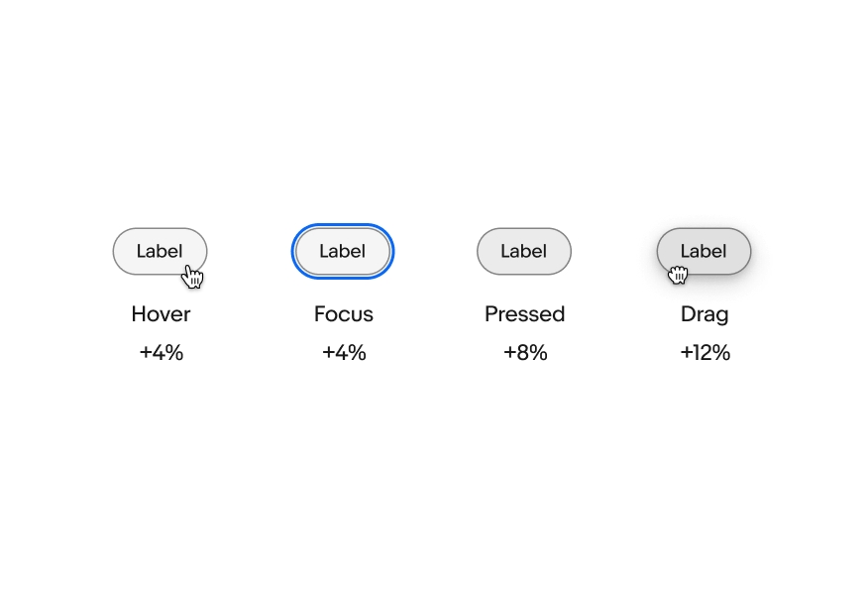The image size is (868, 595).
Task: Click the Focus state caption
Action: (343, 314)
